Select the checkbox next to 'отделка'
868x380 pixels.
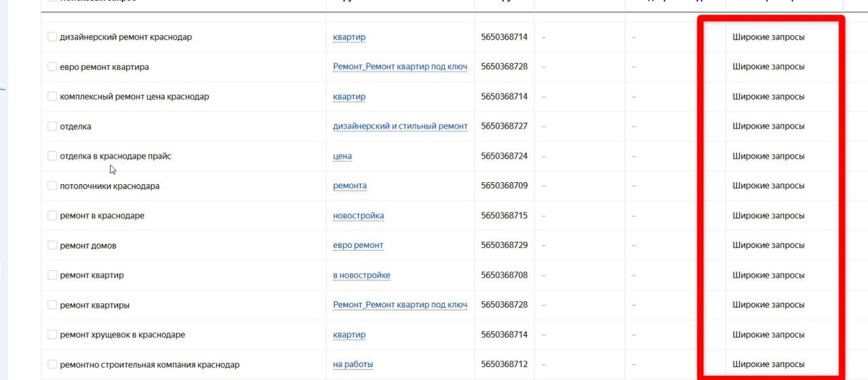(52, 126)
